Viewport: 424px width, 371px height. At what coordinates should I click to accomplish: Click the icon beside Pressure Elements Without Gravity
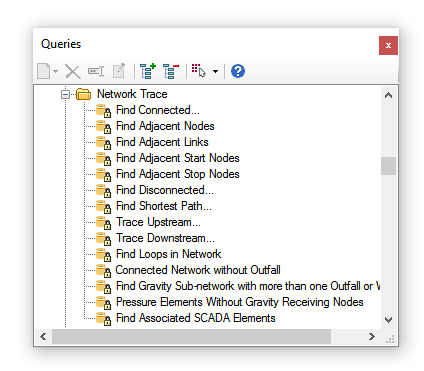[x=103, y=303]
